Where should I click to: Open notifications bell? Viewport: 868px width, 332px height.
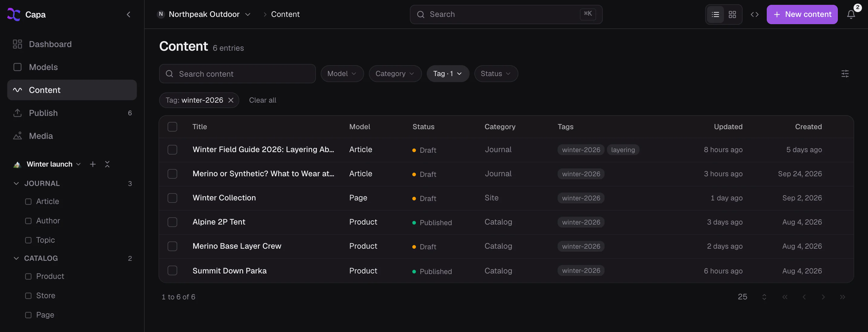tap(851, 14)
